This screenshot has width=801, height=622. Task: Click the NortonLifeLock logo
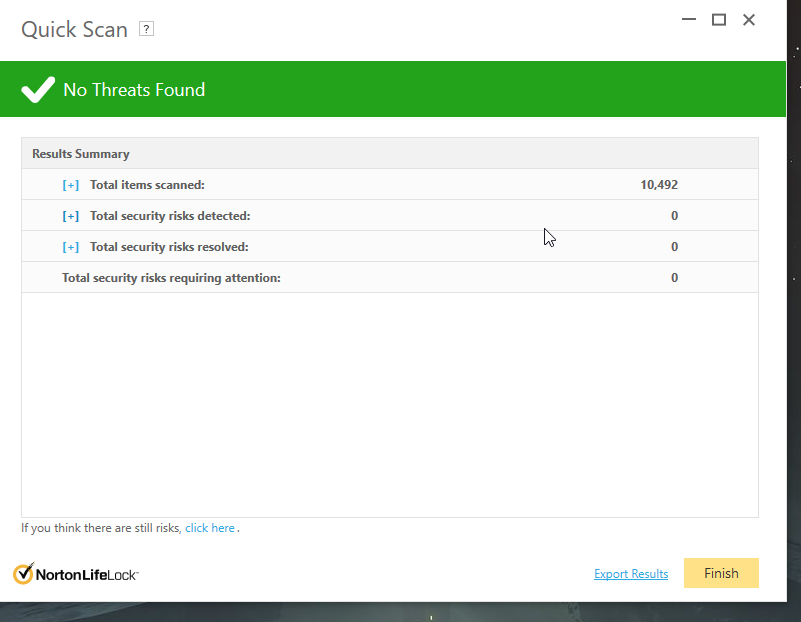click(76, 574)
